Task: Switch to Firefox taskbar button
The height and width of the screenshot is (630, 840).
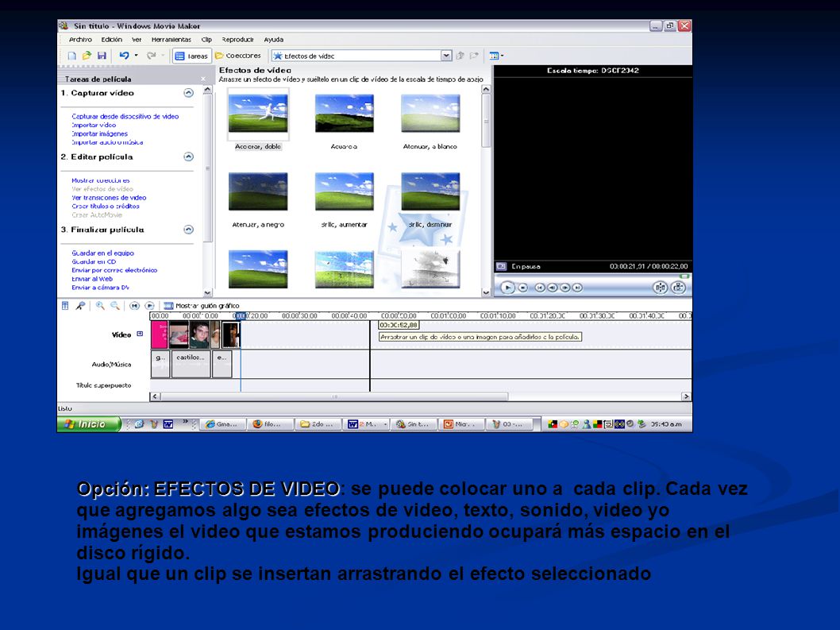Action: [271, 424]
